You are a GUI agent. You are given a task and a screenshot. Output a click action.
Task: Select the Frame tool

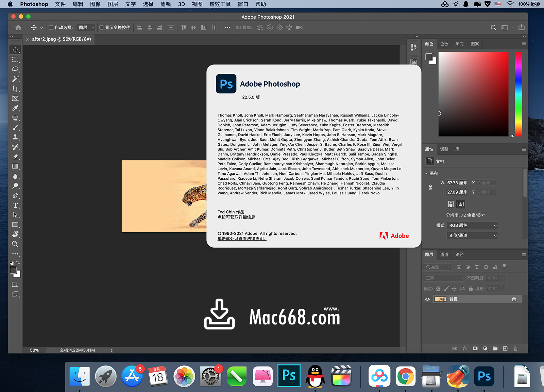(15, 99)
